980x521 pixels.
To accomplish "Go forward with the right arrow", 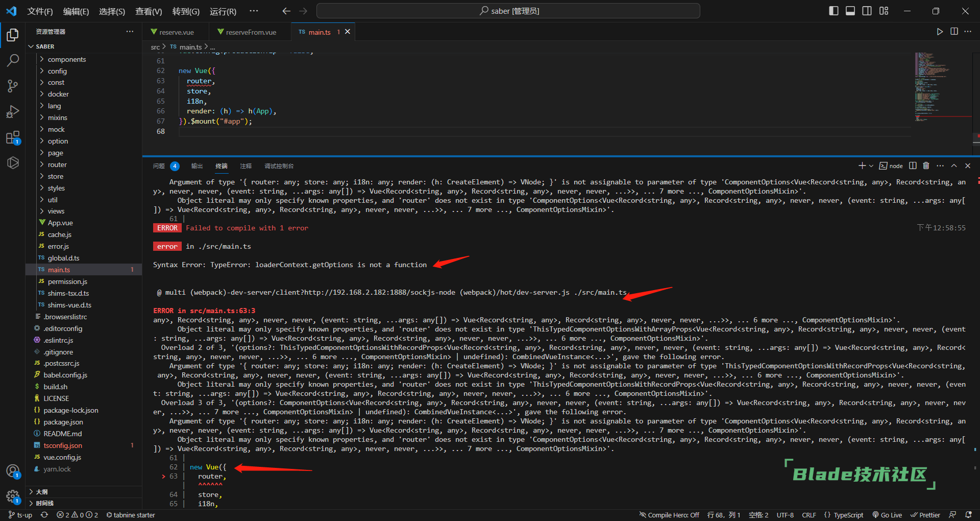I will [x=303, y=11].
